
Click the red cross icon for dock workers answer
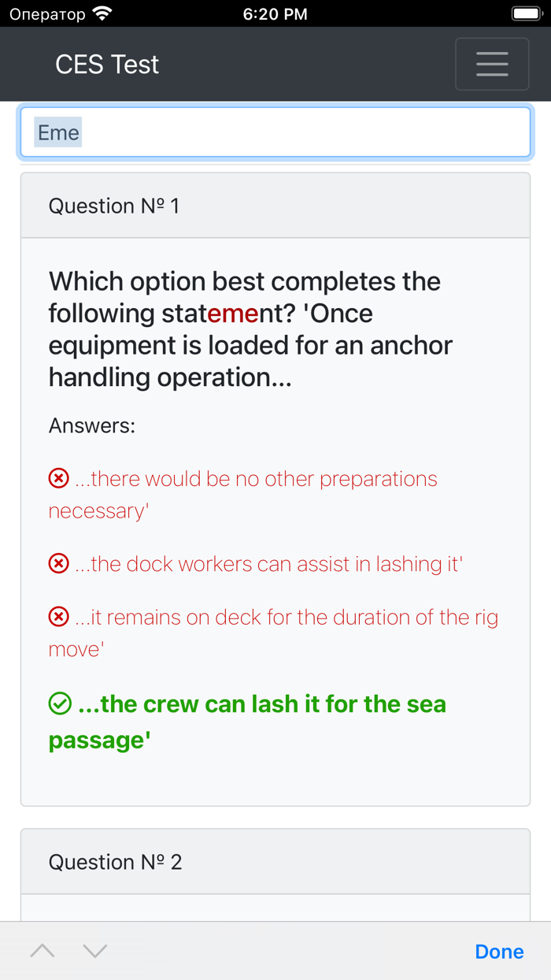tap(59, 563)
